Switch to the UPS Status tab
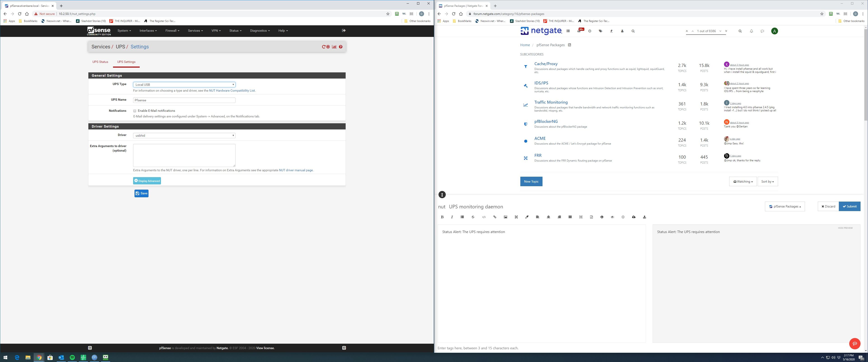868x362 pixels. click(x=100, y=62)
